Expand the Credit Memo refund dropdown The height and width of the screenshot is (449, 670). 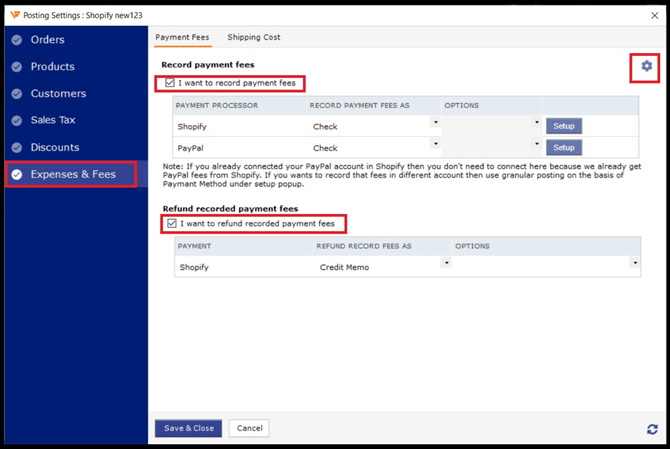pos(446,263)
